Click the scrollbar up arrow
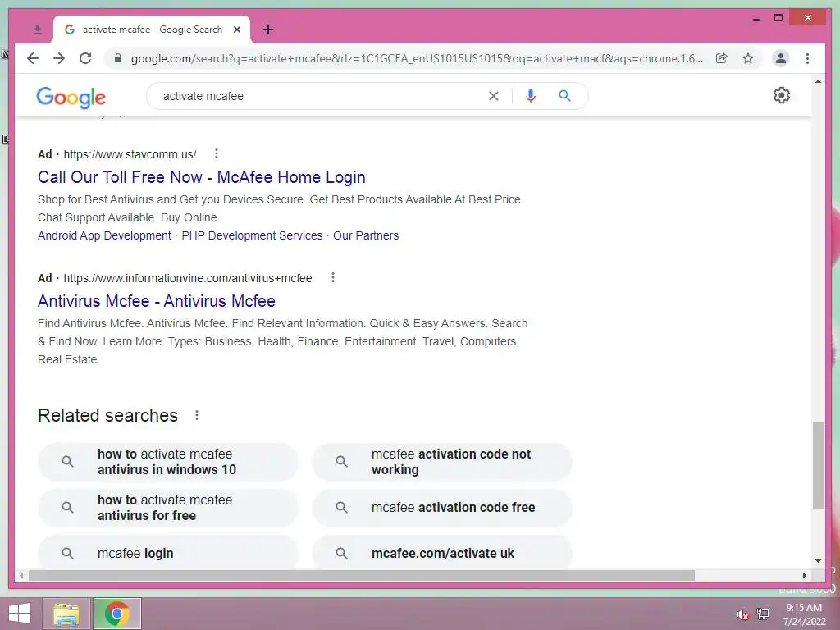Image resolution: width=840 pixels, height=630 pixels. click(818, 81)
